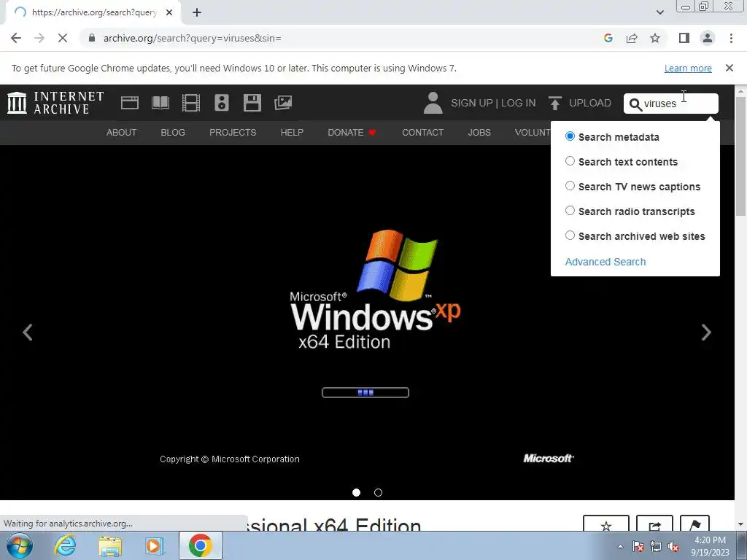
Task: Bookmark this tab with star icon
Action: (655, 38)
